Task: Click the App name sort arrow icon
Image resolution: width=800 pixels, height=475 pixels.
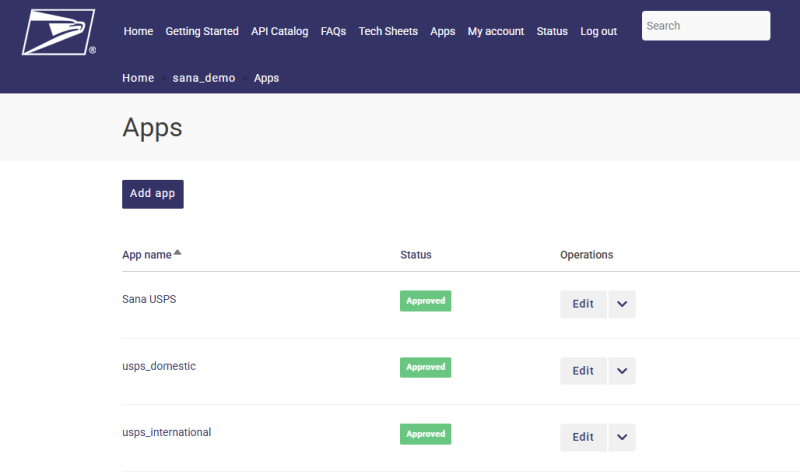Action: coord(177,252)
